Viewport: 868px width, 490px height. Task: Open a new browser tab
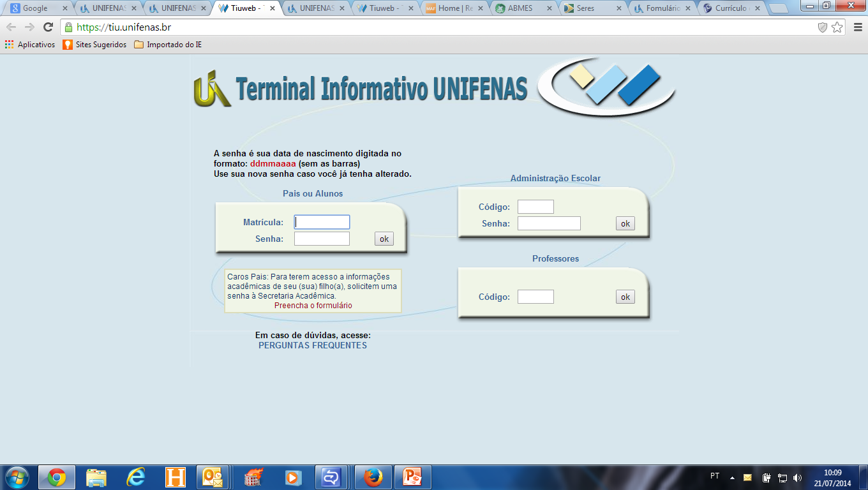click(x=778, y=9)
